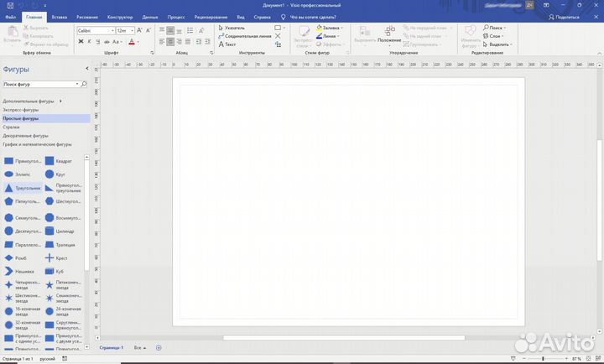604x364 pixels.
Task: Select the Hexagon (Шестиугольник) shape
Action: point(63,201)
